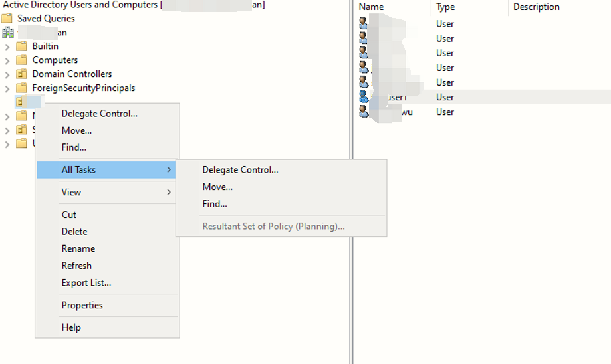Click the user icon of the highlighted user row
Screen dimensions: 611x364
(364, 97)
